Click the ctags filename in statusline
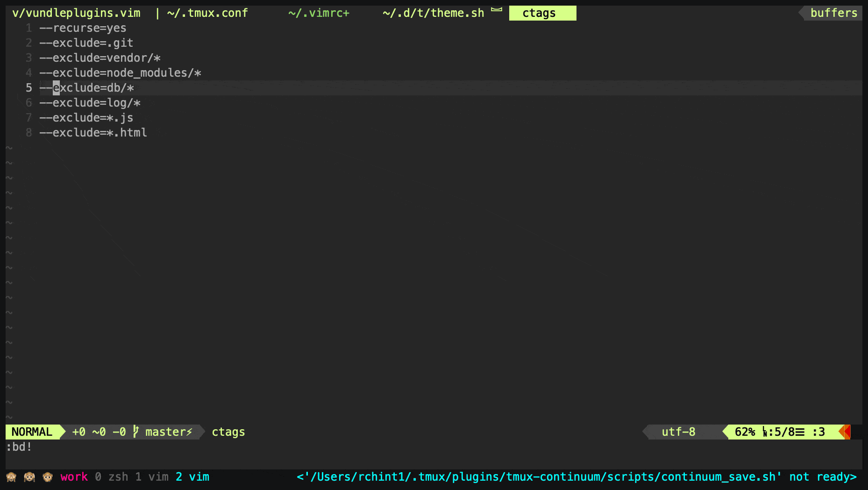 click(x=228, y=432)
